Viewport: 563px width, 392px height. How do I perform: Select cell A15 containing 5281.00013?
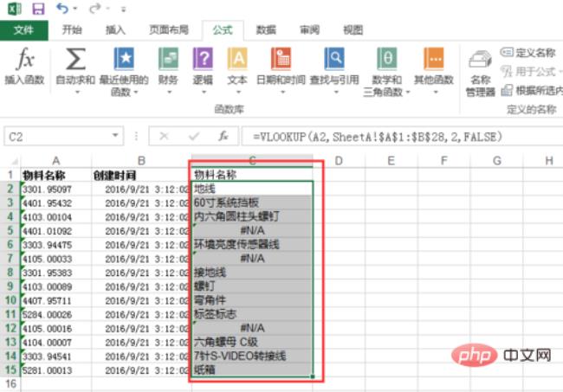tap(56, 370)
